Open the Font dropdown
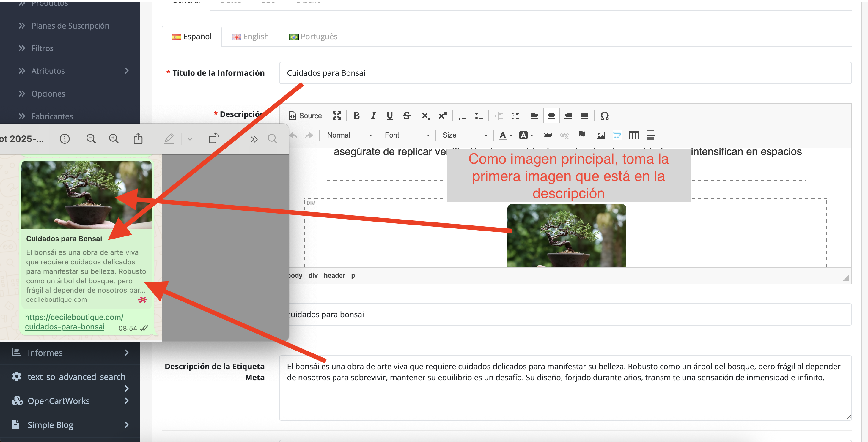 (407, 135)
